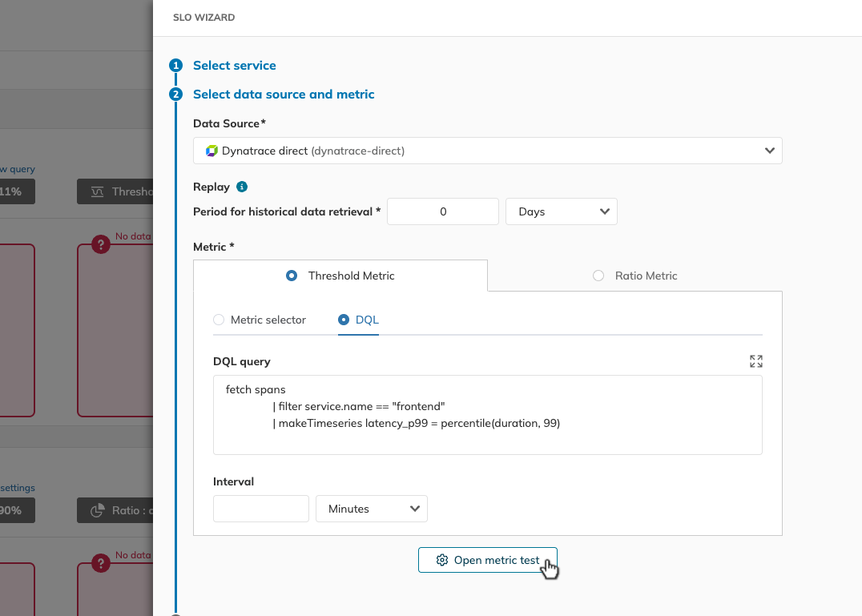
Task: Choose the Metric selector radio option
Action: pyautogui.click(x=219, y=320)
